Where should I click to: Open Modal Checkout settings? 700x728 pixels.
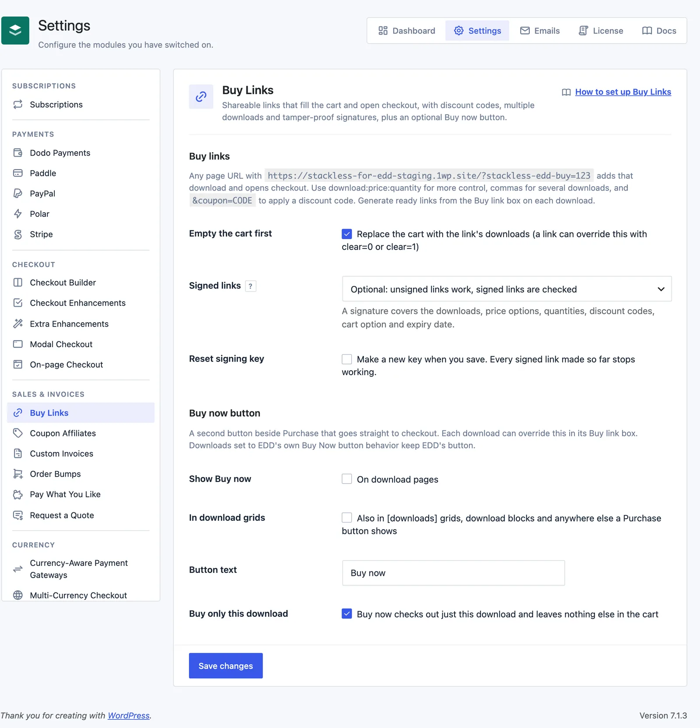point(81,344)
